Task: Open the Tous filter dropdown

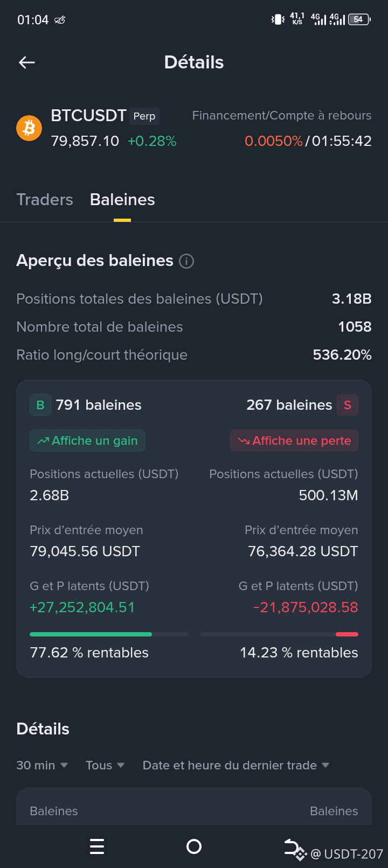Action: click(105, 765)
